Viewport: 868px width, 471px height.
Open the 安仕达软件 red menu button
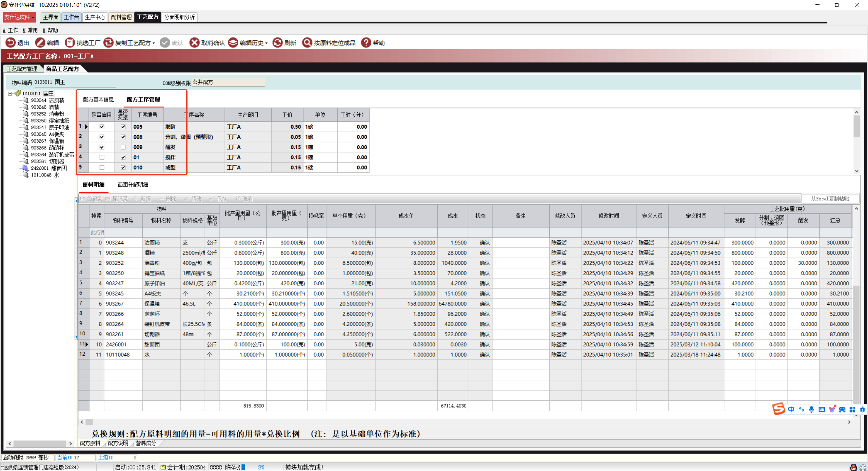[19, 17]
